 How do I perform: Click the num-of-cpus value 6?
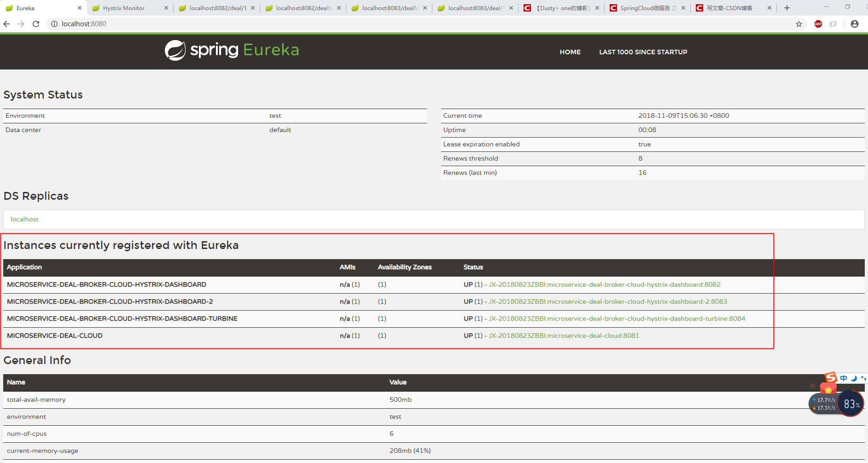pyautogui.click(x=391, y=434)
